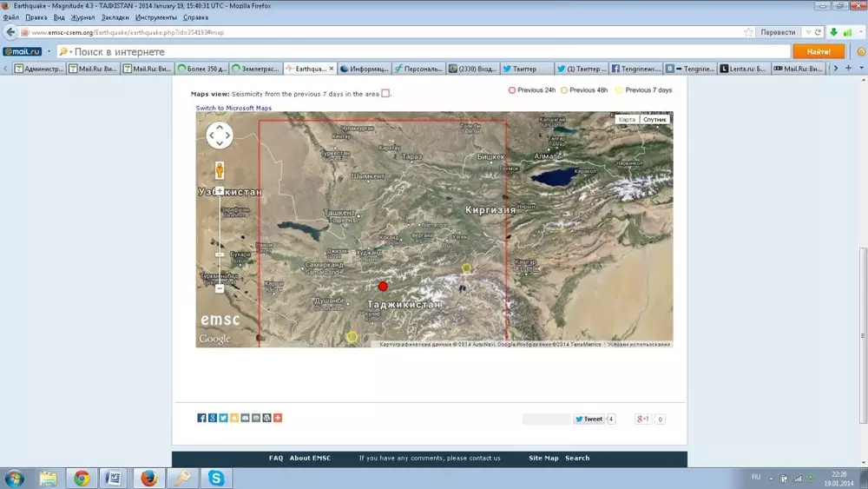
Task: Open the Перевести translate dropdown arrow
Action: pos(807,32)
